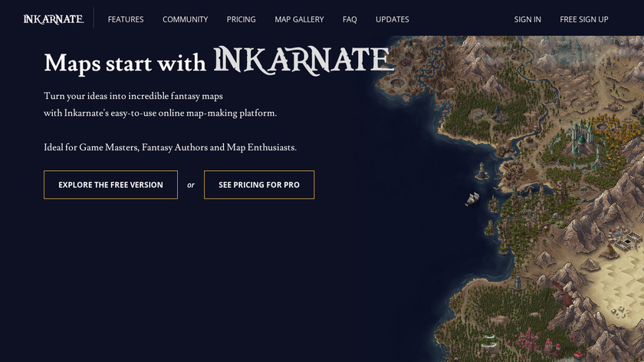
Task: Click "Maps start with" heading text
Action: (125, 63)
